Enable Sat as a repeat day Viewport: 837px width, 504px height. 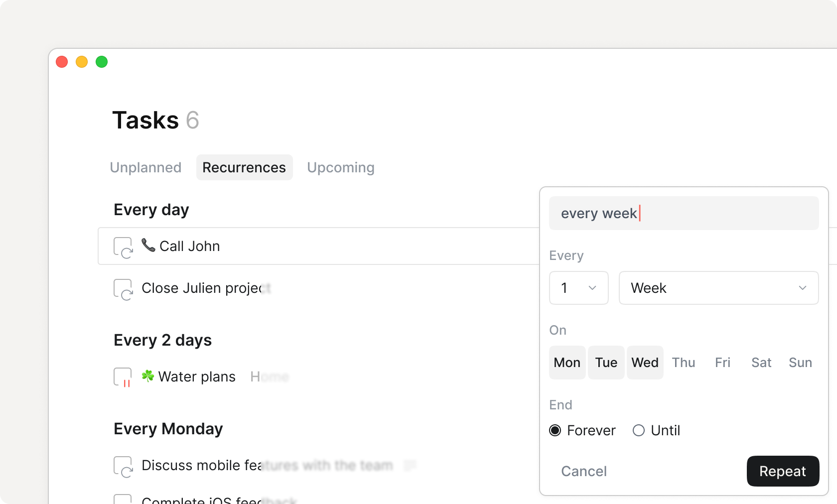click(761, 363)
